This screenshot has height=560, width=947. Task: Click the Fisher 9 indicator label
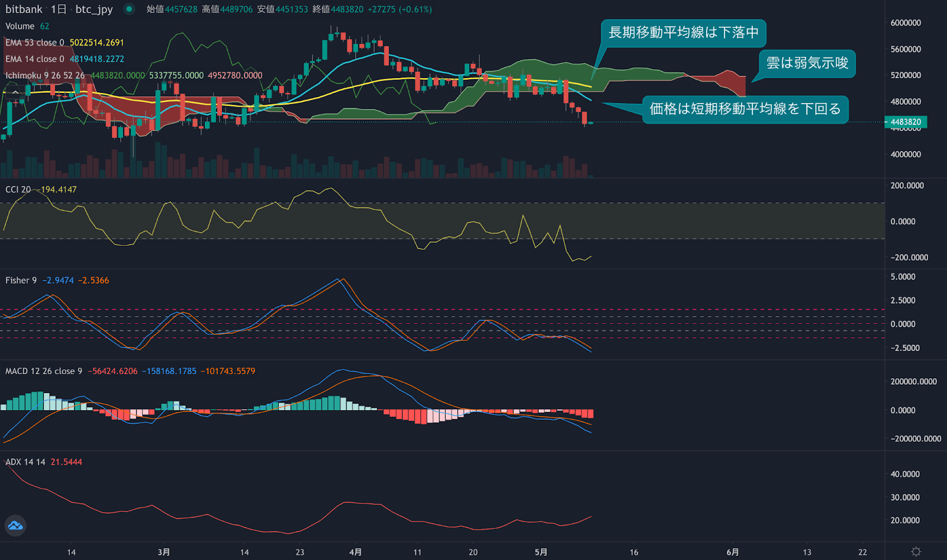coord(21,280)
